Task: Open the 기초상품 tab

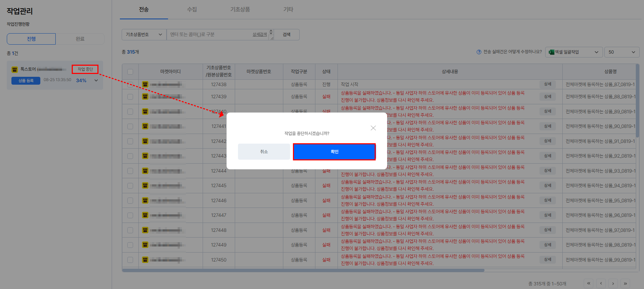Action: coord(240,10)
